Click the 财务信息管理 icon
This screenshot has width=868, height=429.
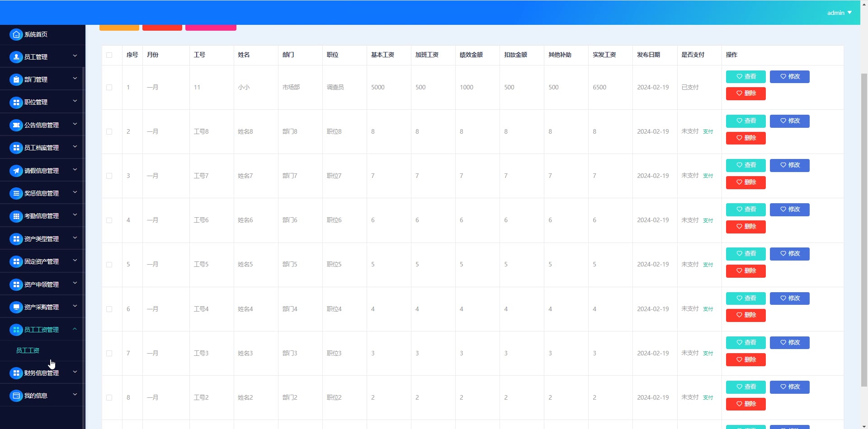click(16, 373)
